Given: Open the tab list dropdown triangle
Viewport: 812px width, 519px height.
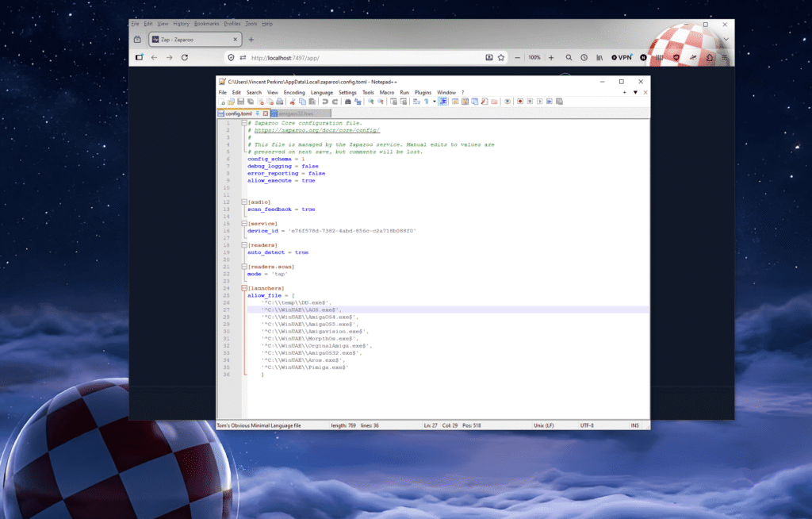Looking at the screenshot, I should tap(635, 92).
